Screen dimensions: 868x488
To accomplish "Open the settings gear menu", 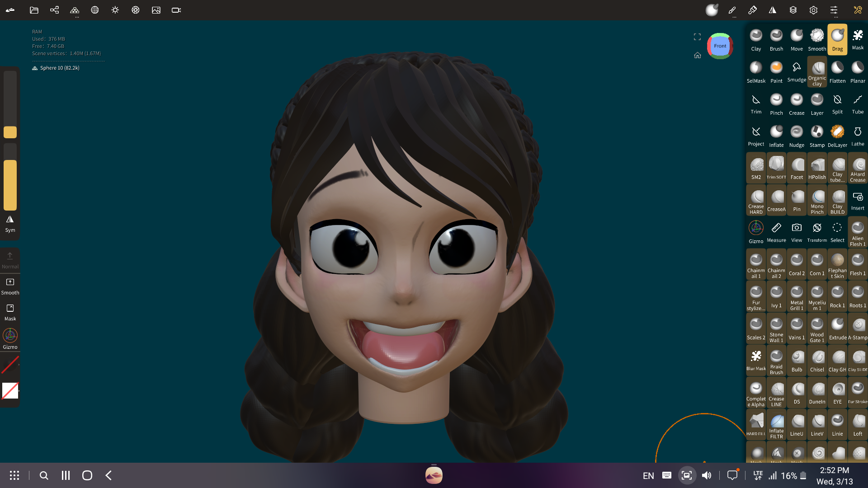I will pyautogui.click(x=813, y=10).
